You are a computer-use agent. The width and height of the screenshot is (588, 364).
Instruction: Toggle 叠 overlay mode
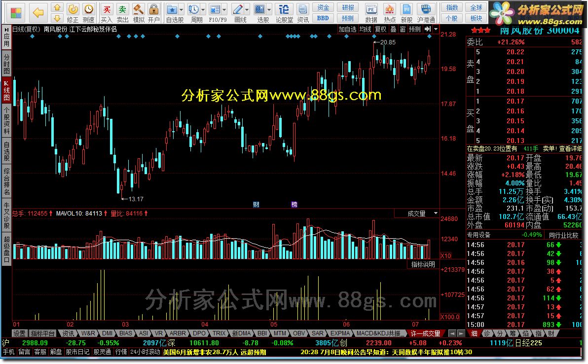[x=393, y=29]
